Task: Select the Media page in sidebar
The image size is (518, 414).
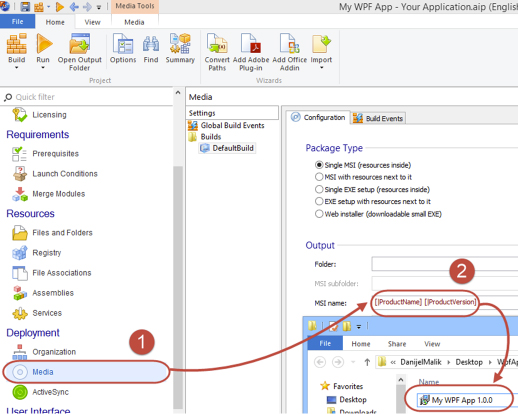Action: (x=86, y=372)
